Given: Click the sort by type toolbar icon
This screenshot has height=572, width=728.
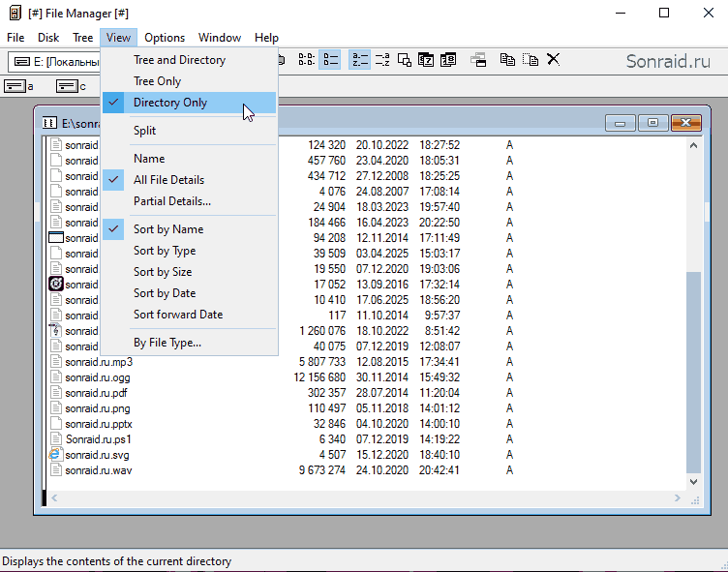Looking at the screenshot, I should click(382, 59).
